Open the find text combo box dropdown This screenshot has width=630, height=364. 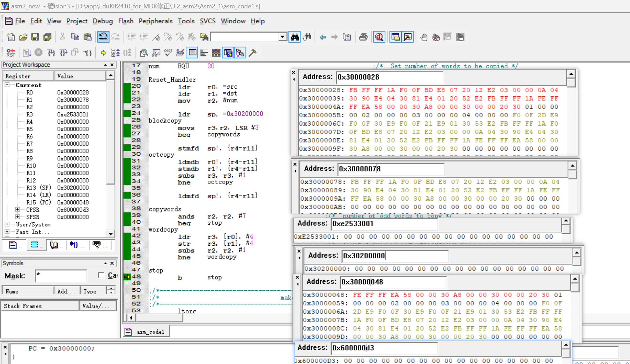point(282,37)
